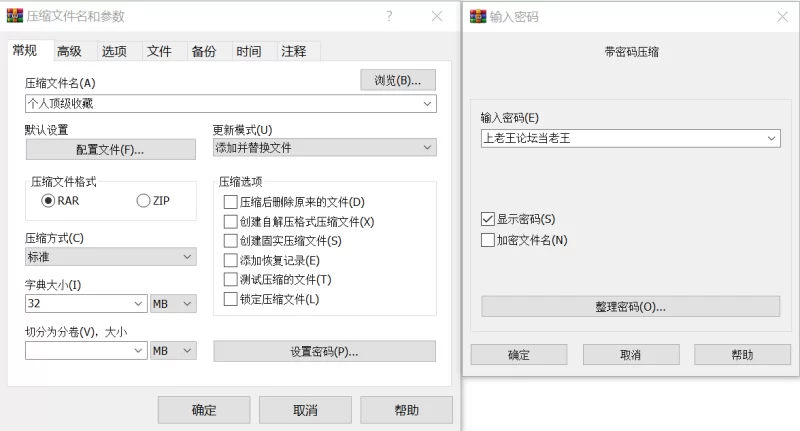800x431 pixels.
Task: Select the ZIP archive format
Action: 143,201
